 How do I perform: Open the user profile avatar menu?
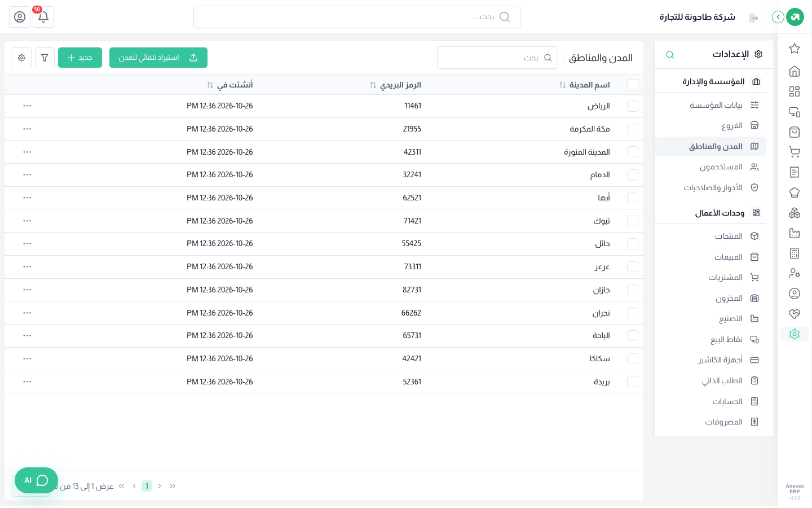coord(20,17)
